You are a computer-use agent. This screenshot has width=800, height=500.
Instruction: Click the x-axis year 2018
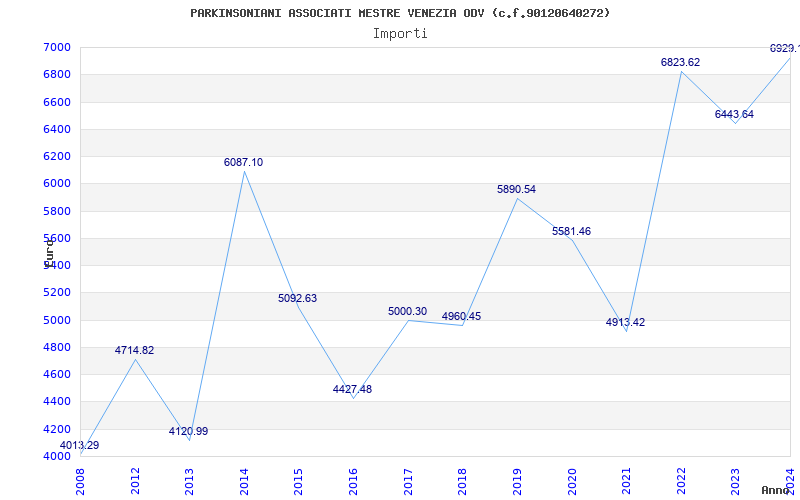(462, 481)
